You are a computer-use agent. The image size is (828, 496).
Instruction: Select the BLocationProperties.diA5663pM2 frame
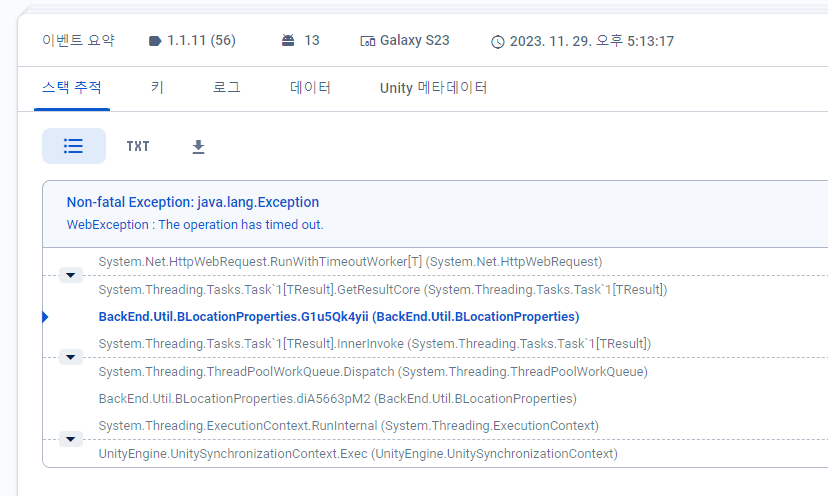point(337,399)
